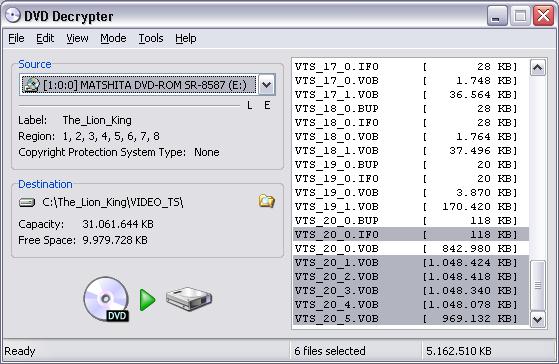The image size is (559, 364).
Task: Select VTS_18_0.BUP in file list
Action: click(x=411, y=108)
